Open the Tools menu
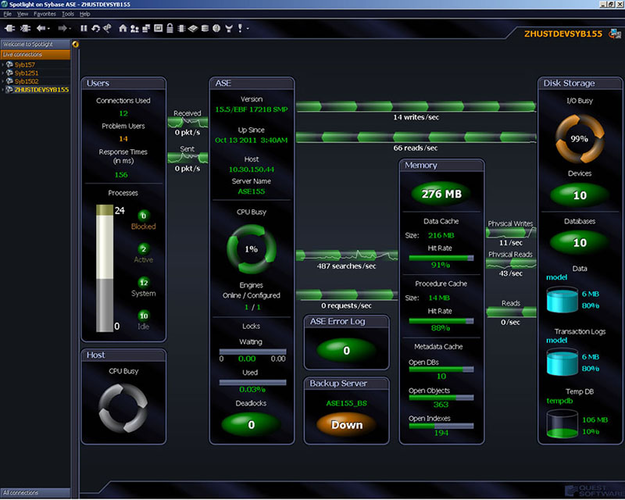 click(68, 14)
